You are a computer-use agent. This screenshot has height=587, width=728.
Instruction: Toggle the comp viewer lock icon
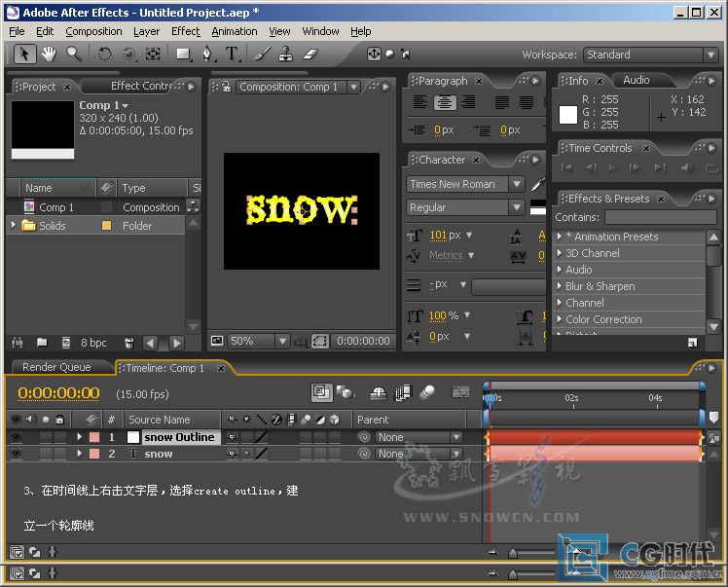tap(226, 87)
